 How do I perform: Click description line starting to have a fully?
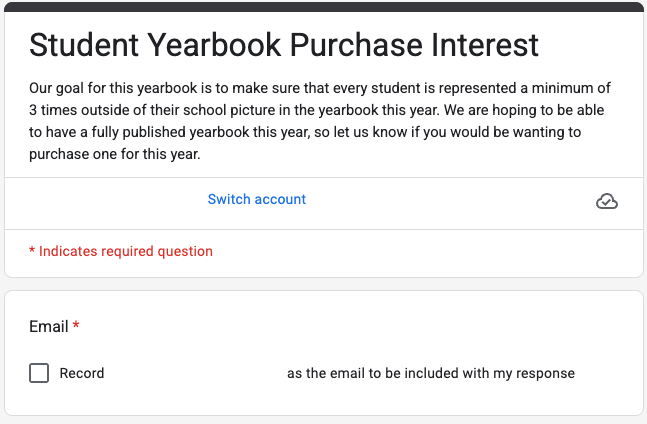pyautogui.click(x=305, y=132)
